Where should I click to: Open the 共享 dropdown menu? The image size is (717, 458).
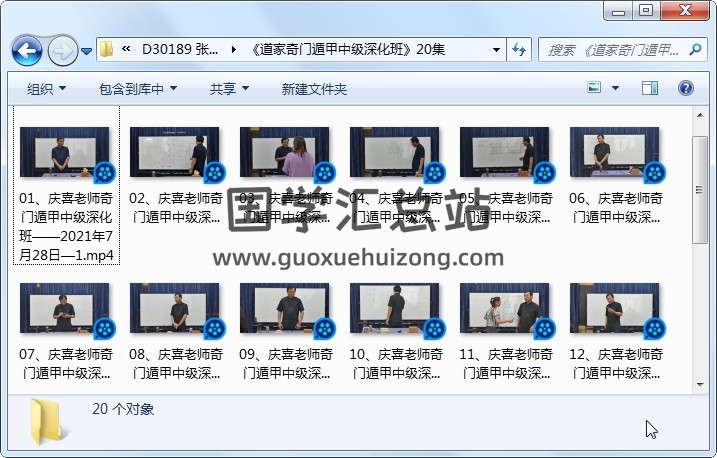coord(229,89)
